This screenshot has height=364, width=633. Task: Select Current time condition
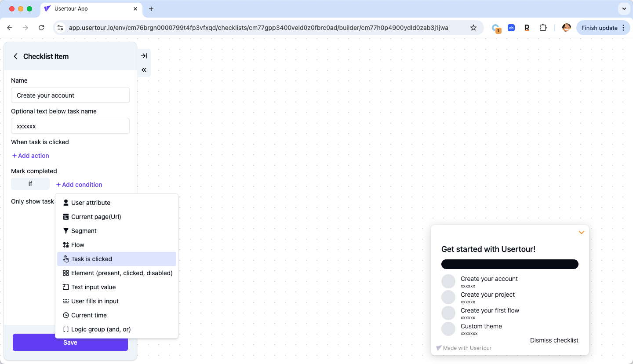click(116, 315)
